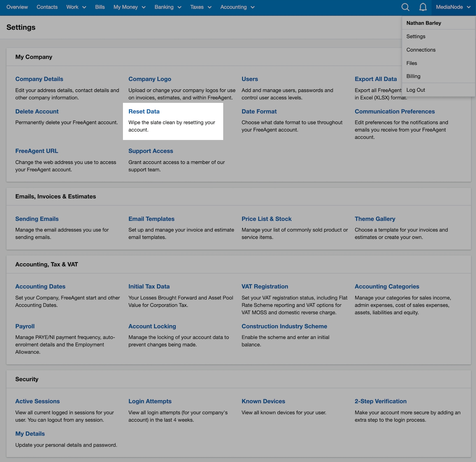The image size is (476, 462).
Task: Expand the Taxes dropdown menu
Action: click(201, 7)
